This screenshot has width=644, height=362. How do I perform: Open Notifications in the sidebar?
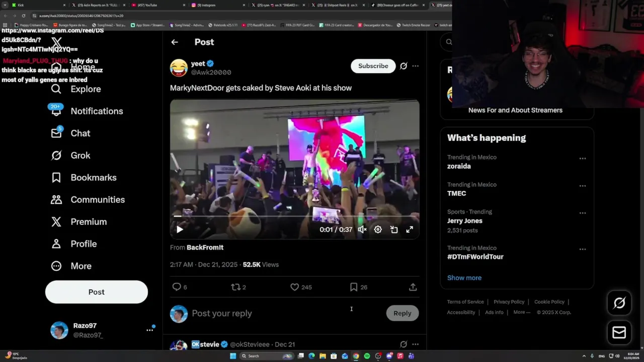pos(86,111)
